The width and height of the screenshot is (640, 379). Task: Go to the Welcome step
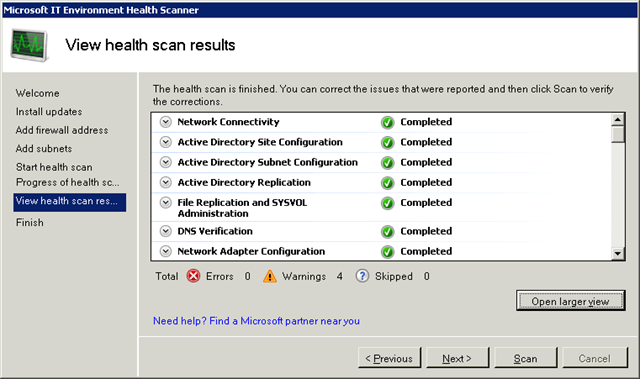(x=38, y=93)
